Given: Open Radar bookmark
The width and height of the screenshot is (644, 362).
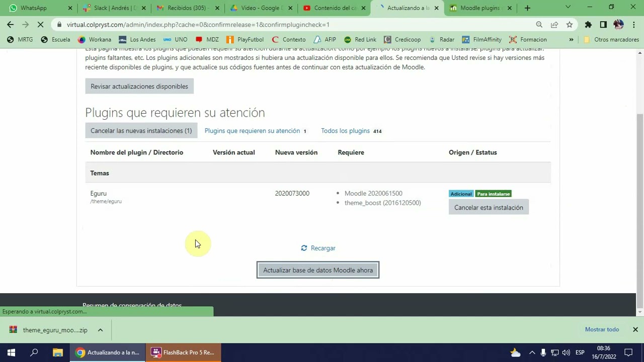Looking at the screenshot, I should point(441,40).
